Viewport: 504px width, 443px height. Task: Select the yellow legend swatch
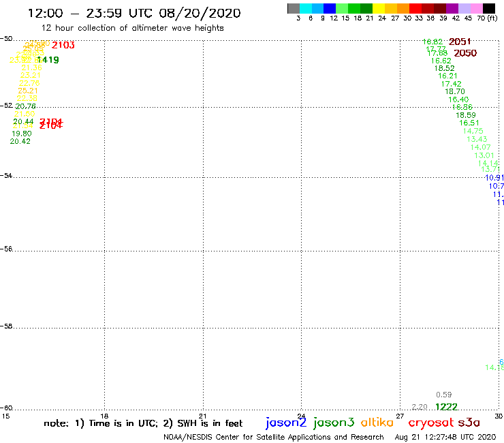click(379, 8)
